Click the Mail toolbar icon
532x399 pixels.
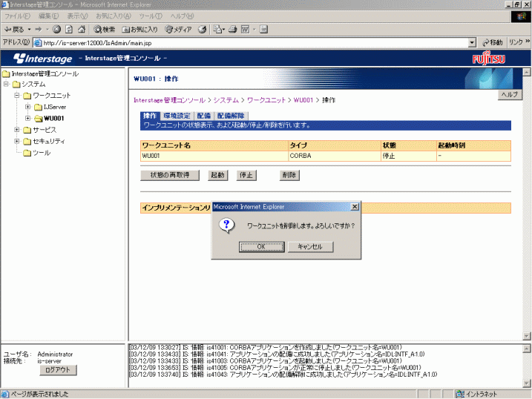pyautogui.click(x=217, y=30)
